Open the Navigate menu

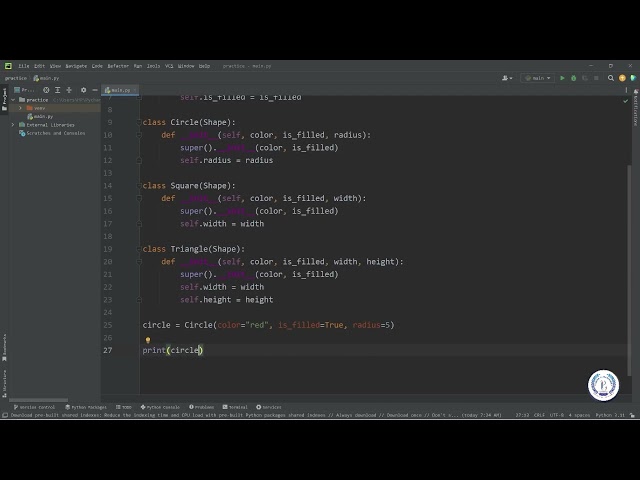[76, 66]
